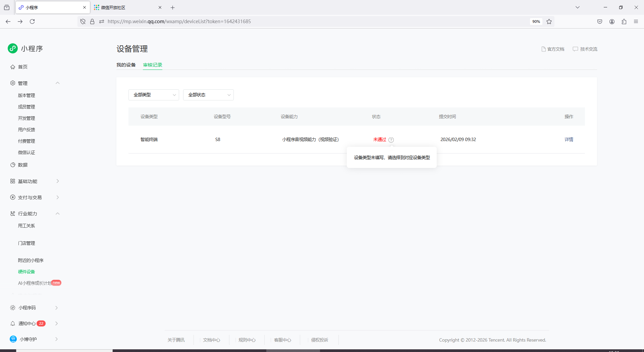Screen dimensions: 644x352
Task: Reload the page with the refresh icon
Action: pos(32,21)
